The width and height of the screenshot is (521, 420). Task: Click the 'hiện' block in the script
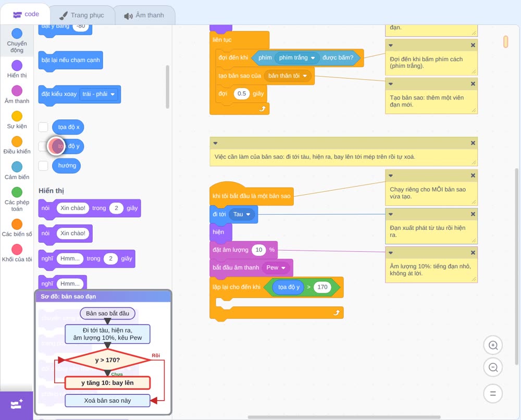220,232
